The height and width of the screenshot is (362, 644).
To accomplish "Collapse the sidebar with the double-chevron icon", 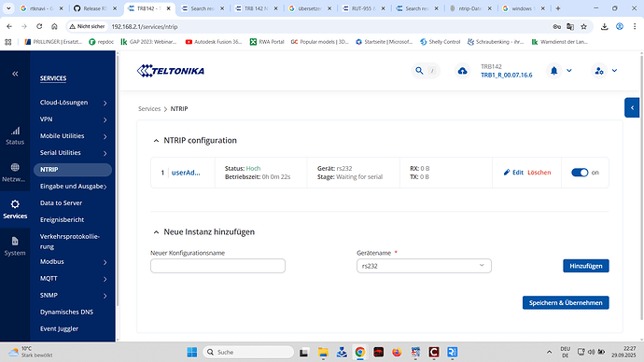I will click(15, 74).
